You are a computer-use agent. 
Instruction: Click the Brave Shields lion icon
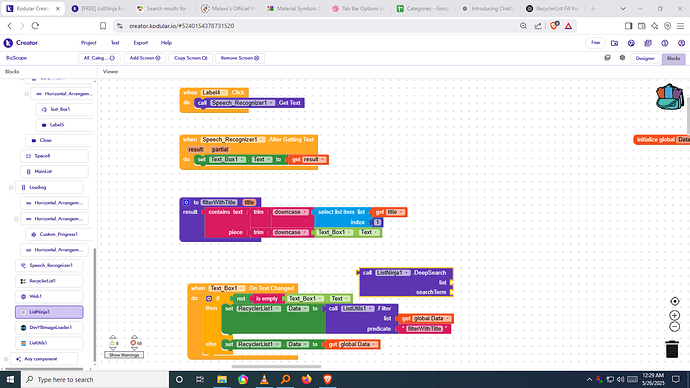click(x=554, y=26)
